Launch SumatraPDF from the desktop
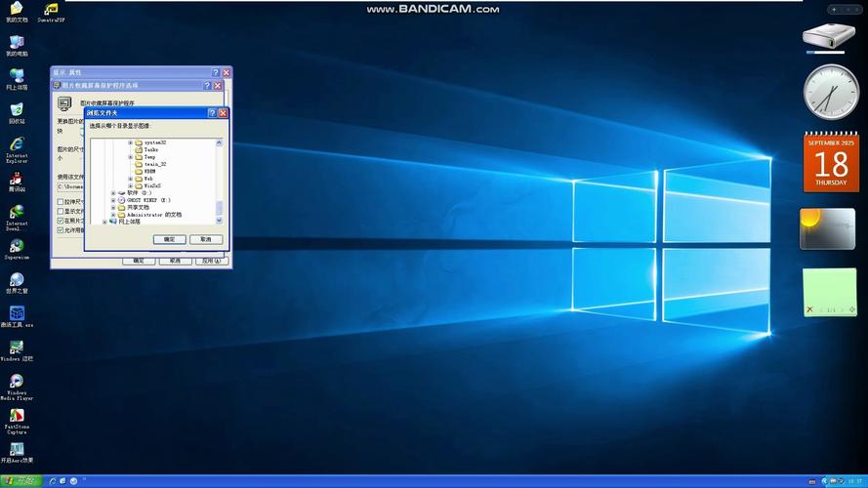The image size is (868, 488). tap(51, 12)
